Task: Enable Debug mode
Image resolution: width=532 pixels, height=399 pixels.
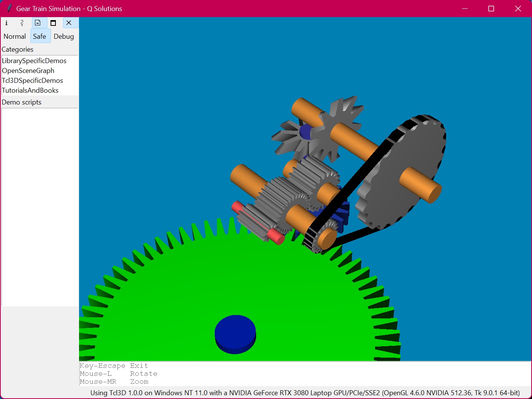Action: [64, 36]
